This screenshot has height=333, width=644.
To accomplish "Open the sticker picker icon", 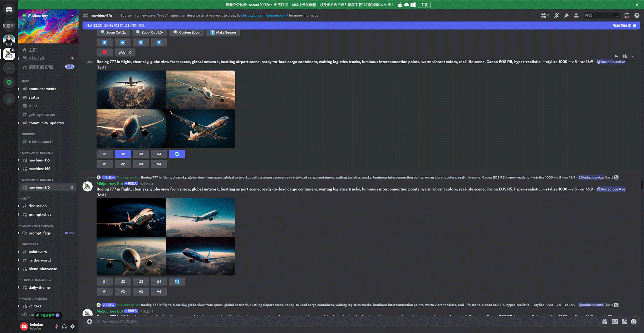I will pos(624,322).
